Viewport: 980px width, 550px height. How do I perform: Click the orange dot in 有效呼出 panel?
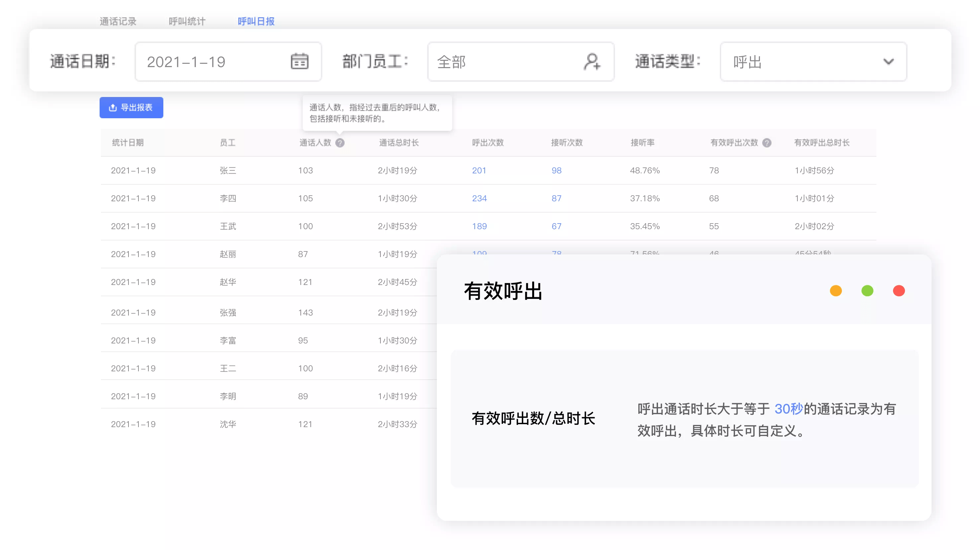836,291
